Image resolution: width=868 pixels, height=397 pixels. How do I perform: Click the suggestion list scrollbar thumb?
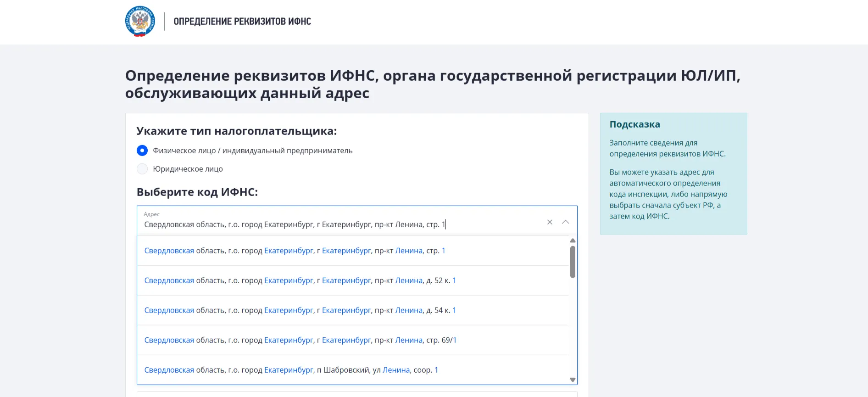573,262
